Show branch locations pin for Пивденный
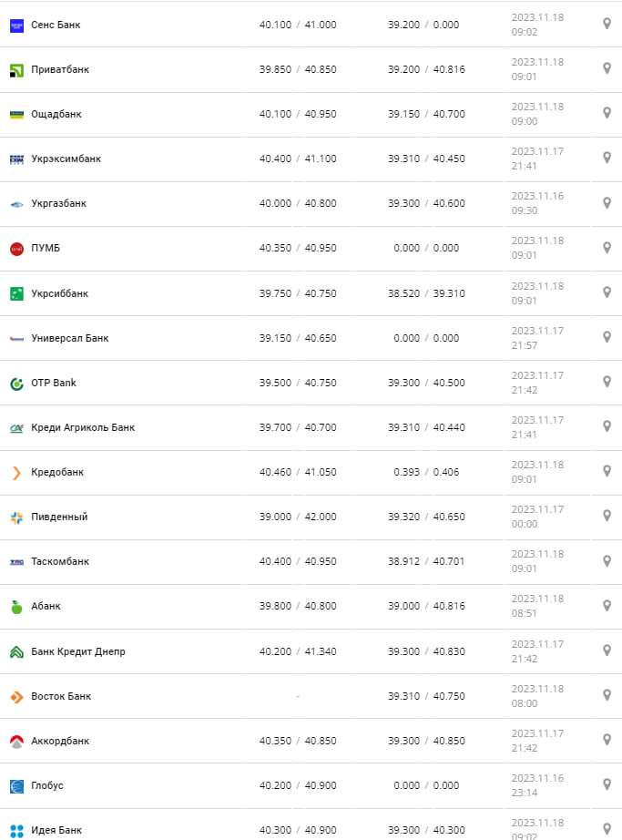This screenshot has width=622, height=840. (607, 516)
